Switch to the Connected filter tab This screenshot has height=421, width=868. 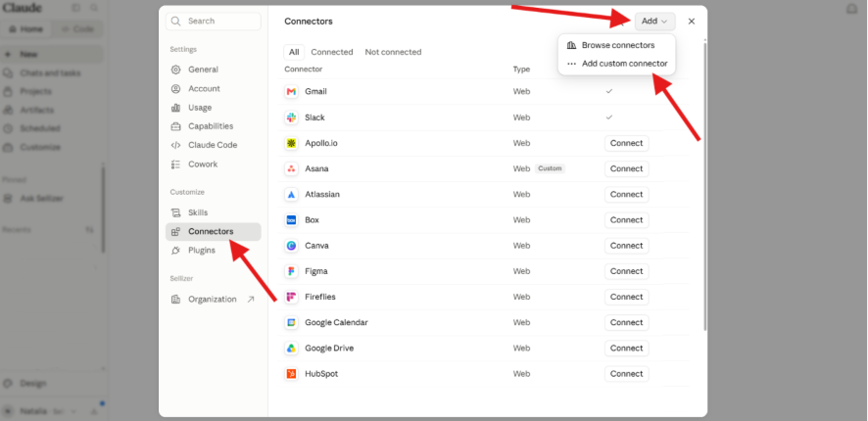[x=331, y=52]
